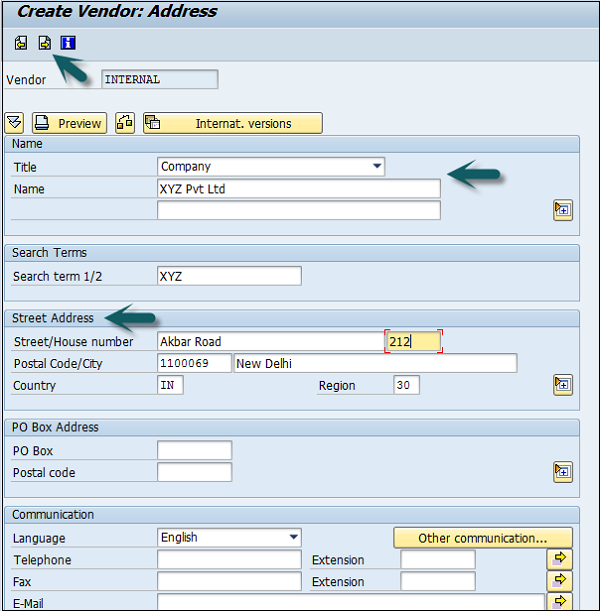
Task: Click the Fax Extension field
Action: point(438,581)
